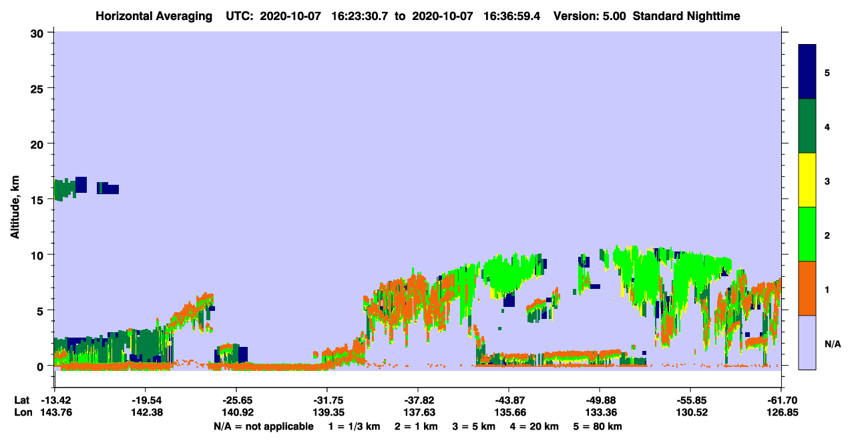868x445 pixels.
Task: Click longitude value 130.52
Action: click(x=691, y=412)
